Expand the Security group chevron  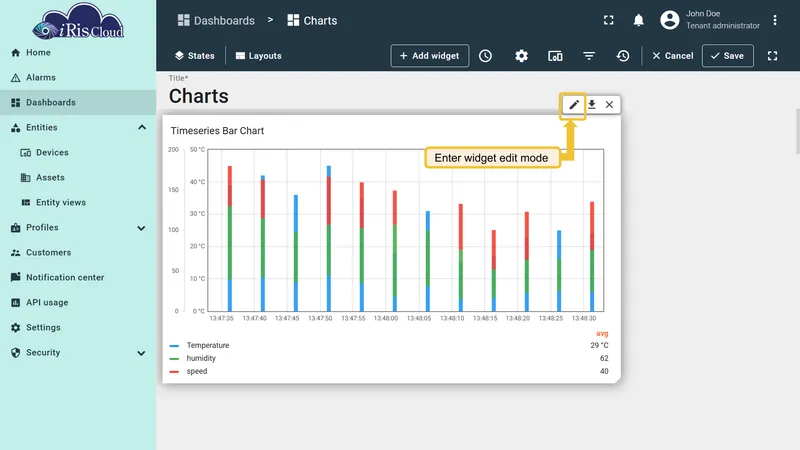tap(141, 353)
